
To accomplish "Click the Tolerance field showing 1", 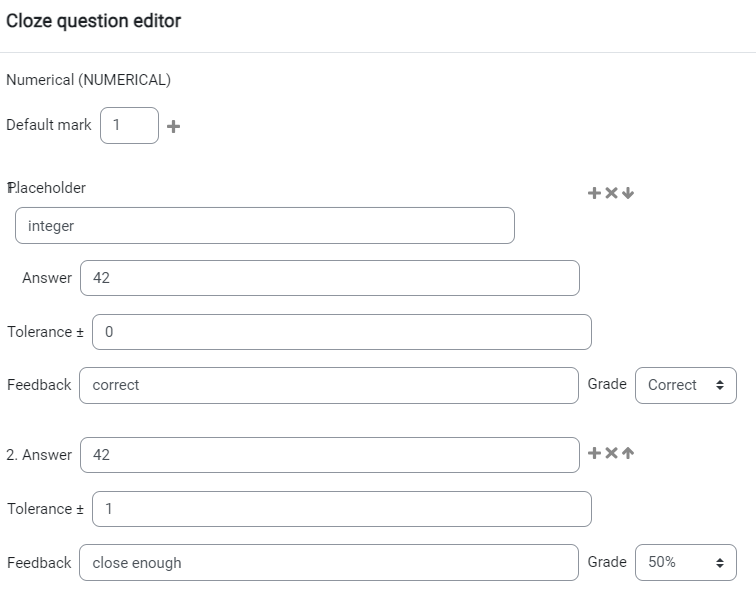I will (x=342, y=509).
